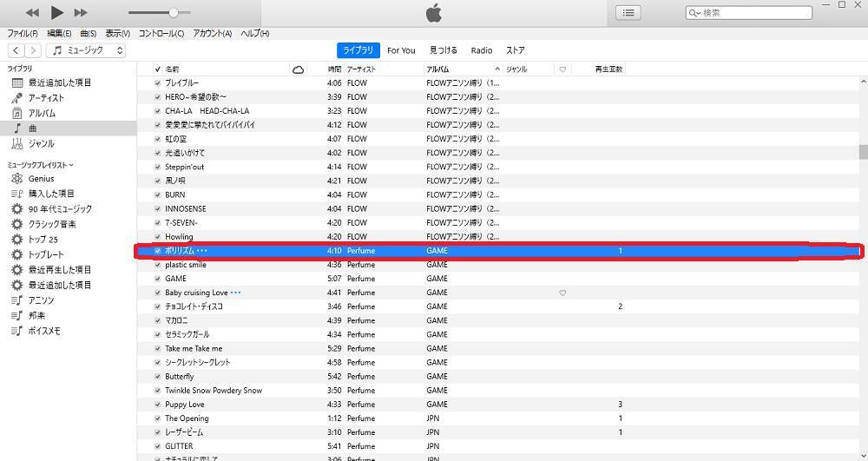Open the ミュージック media type dropdown
This screenshot has height=461, width=868.
point(87,50)
